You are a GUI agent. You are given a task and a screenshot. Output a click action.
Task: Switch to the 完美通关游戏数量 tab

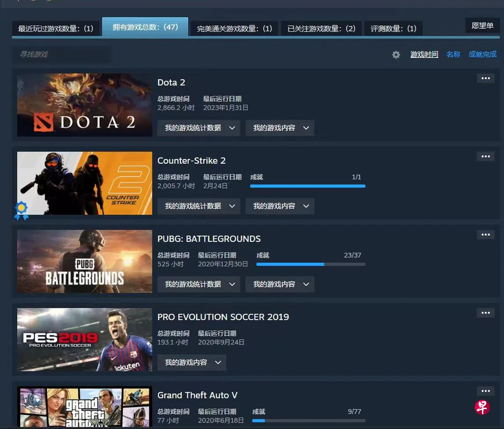click(234, 29)
